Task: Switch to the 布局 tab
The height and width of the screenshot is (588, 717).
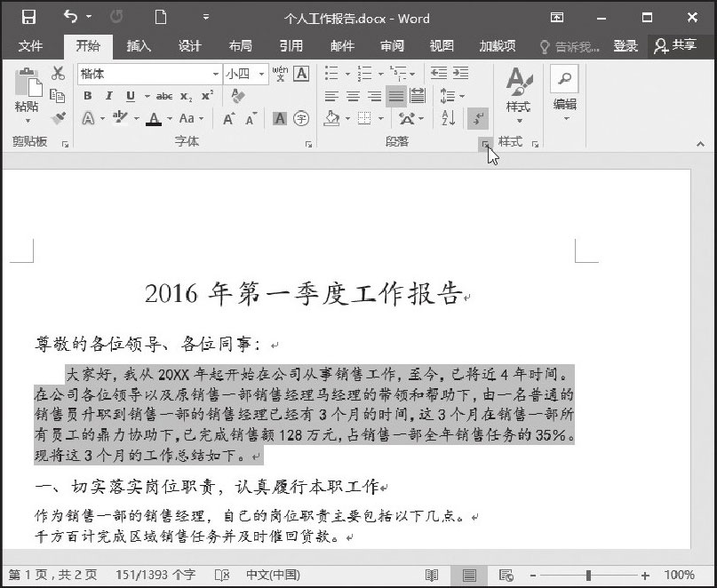Action: click(x=241, y=45)
